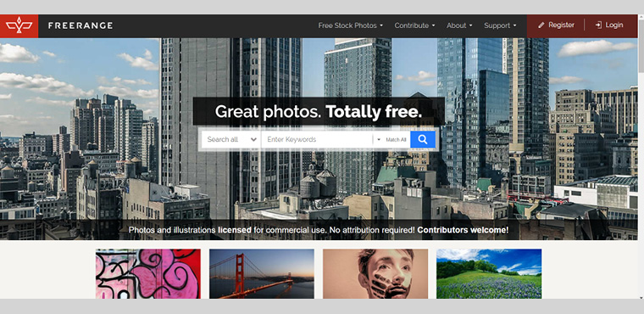This screenshot has width=644, height=314.
Task: Click the page vertical scrollbar
Action: (x=641, y=45)
